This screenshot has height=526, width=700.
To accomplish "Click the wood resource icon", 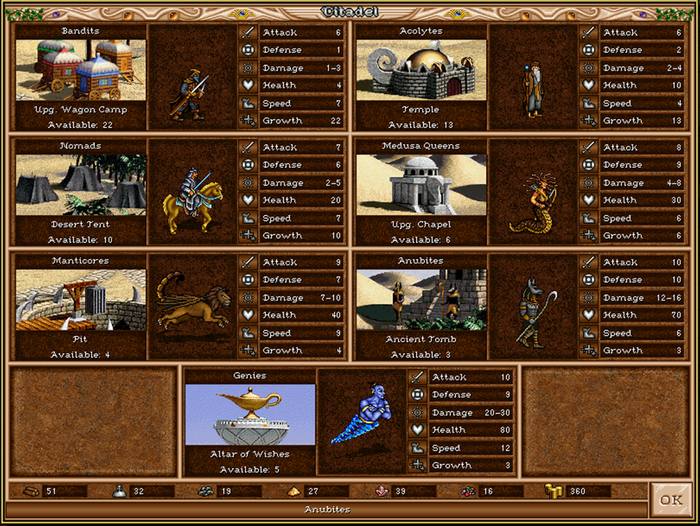I will (x=31, y=491).
